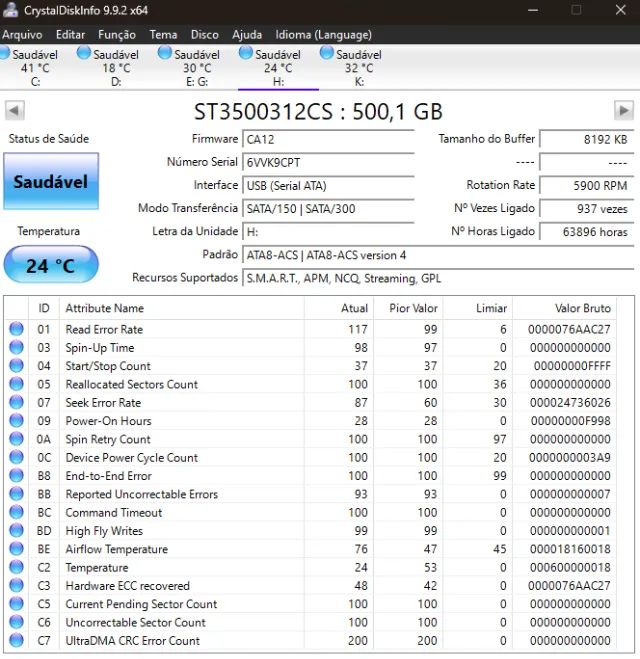The width and height of the screenshot is (640, 659).
Task: Click the status orb for End-to-End Error
Action: click(16, 475)
